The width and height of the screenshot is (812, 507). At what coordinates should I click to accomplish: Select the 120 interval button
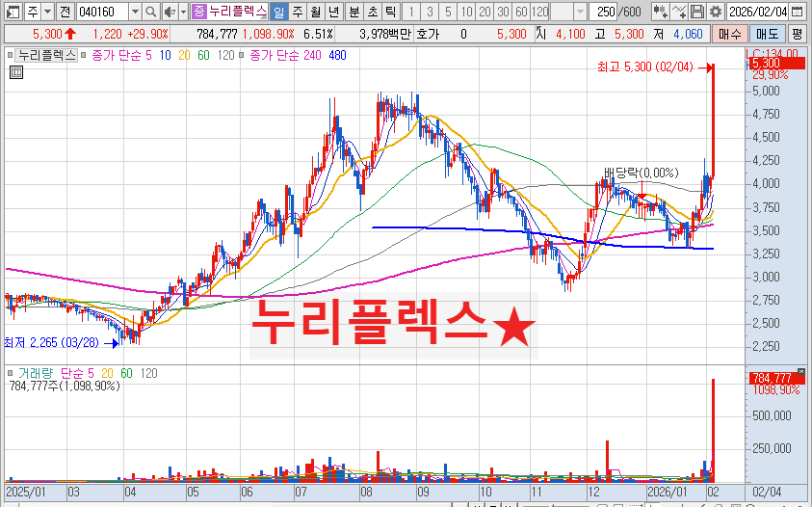click(540, 12)
